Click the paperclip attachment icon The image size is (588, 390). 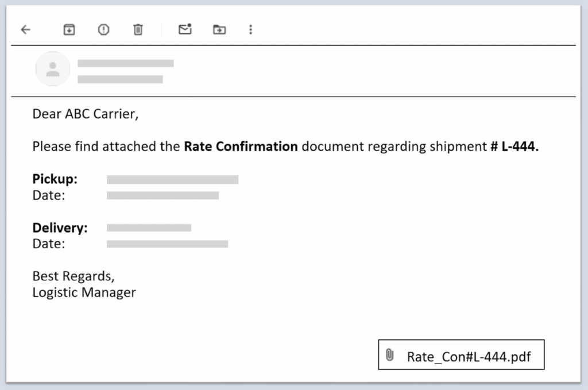coord(390,355)
